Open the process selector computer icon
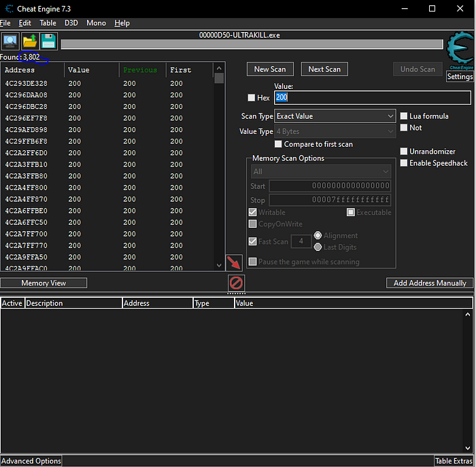 (x=10, y=41)
